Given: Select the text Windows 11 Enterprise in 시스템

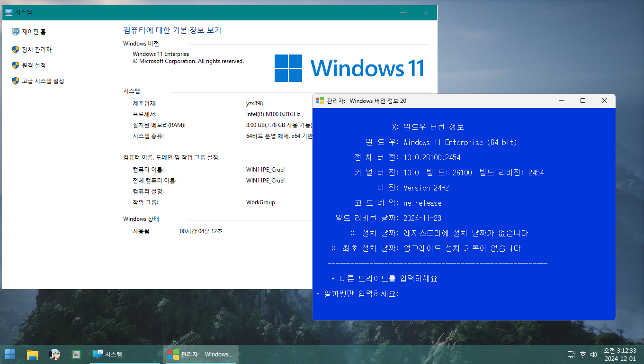Looking at the screenshot, I should click(161, 54).
